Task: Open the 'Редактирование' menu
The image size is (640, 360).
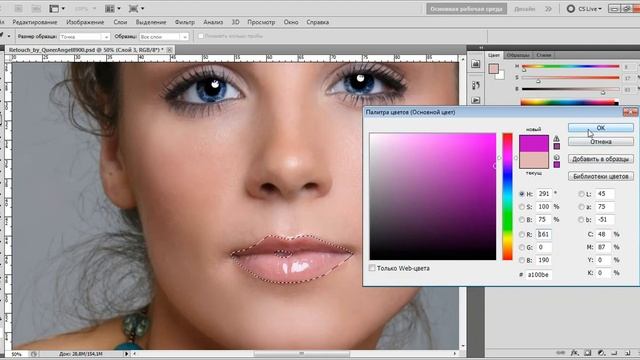Action: [35, 22]
